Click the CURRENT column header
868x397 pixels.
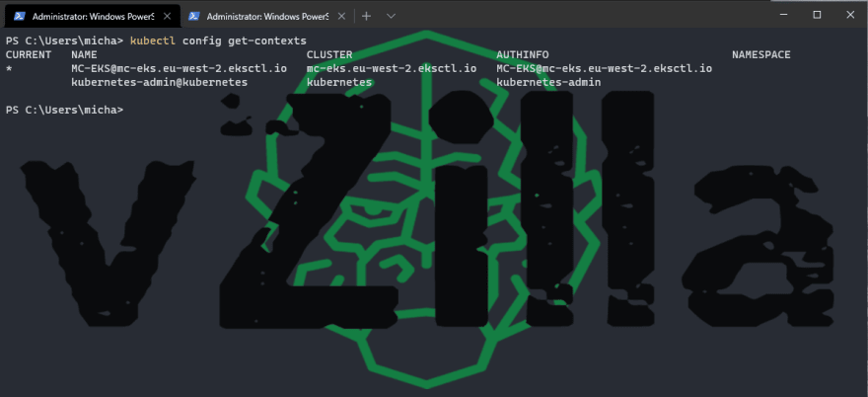(x=29, y=55)
